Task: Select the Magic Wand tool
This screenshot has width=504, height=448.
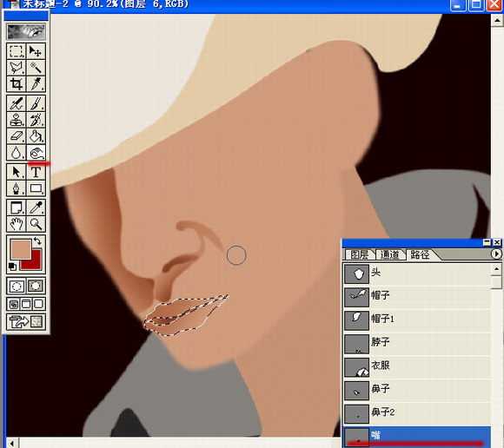Action: pyautogui.click(x=36, y=68)
